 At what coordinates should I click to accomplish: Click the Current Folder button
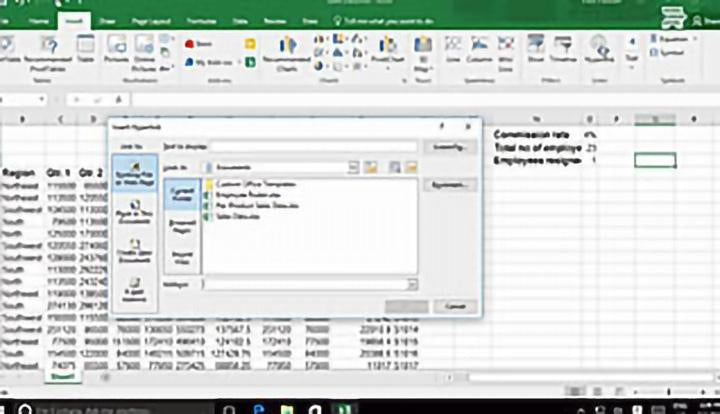(x=182, y=194)
